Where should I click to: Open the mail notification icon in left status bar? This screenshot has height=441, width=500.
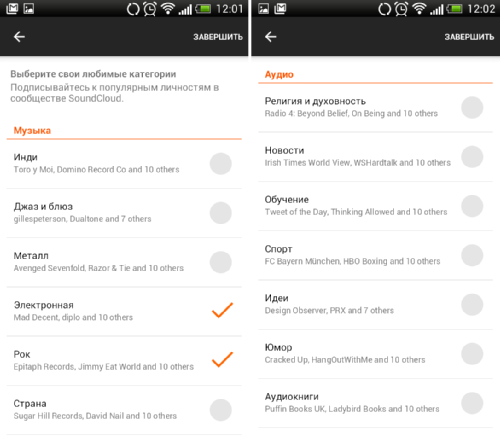click(x=12, y=8)
